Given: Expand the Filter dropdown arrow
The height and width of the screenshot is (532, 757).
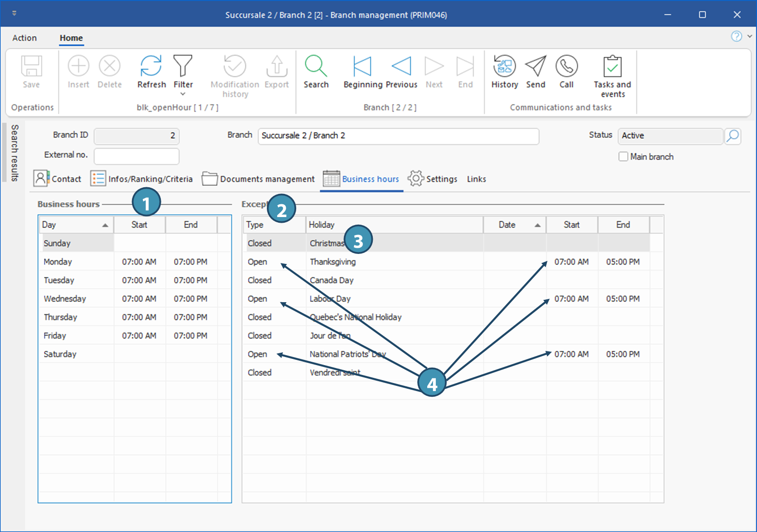Looking at the screenshot, I should (183, 94).
